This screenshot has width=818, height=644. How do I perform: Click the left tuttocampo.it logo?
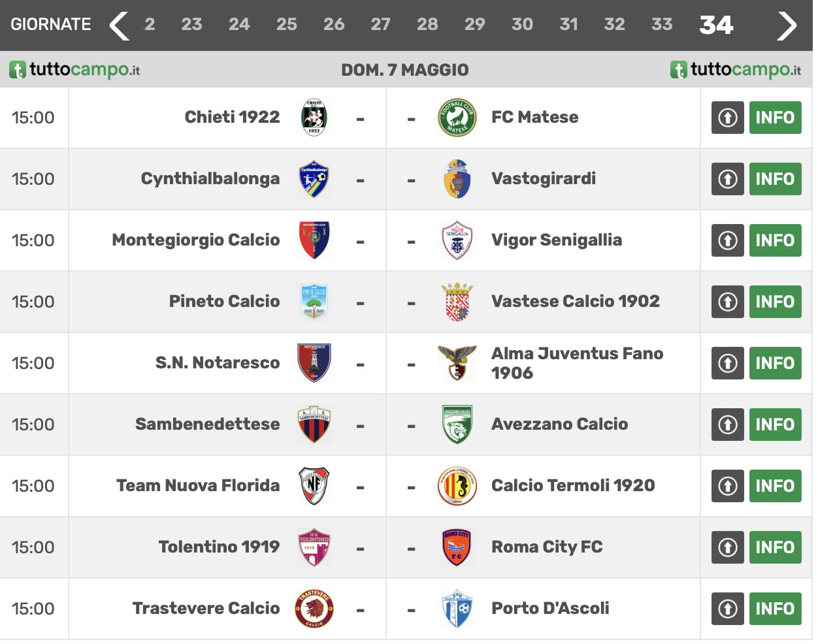point(74,70)
